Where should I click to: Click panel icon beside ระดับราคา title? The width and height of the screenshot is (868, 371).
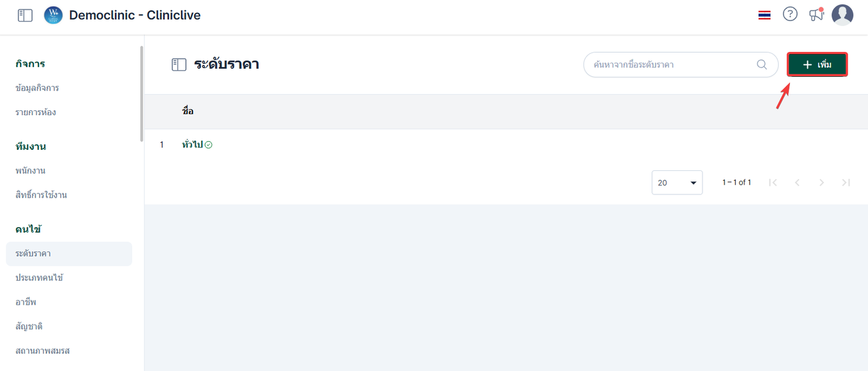click(179, 64)
